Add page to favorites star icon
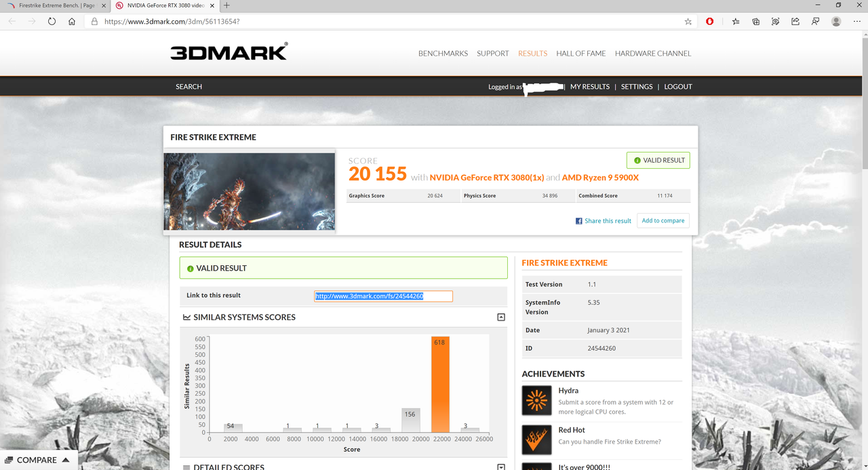The height and width of the screenshot is (470, 868). click(688, 22)
